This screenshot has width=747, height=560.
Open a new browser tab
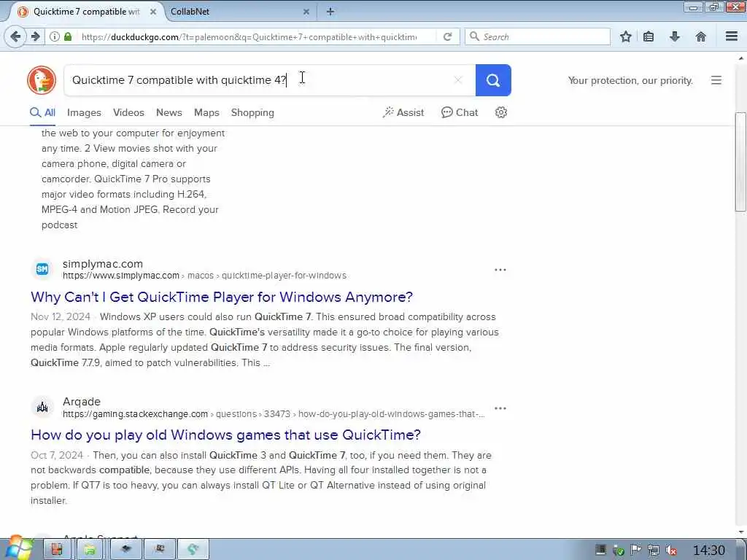pos(330,12)
